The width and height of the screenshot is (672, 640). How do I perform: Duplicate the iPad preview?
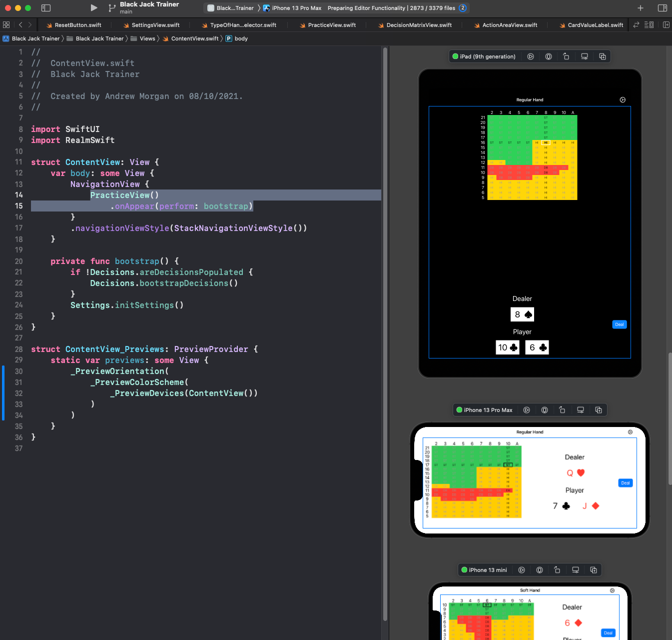coord(603,56)
